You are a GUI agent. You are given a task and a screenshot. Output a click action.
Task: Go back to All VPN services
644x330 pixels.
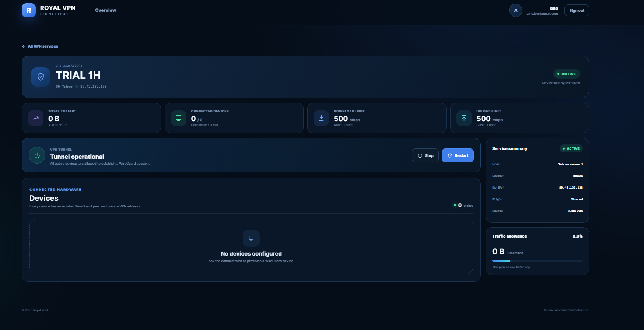(40, 46)
